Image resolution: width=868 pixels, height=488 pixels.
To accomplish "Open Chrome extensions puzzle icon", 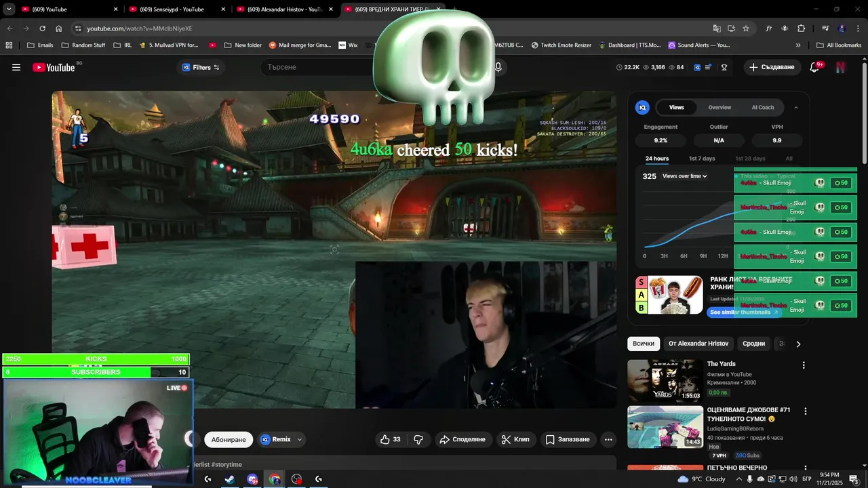I will coord(801,28).
